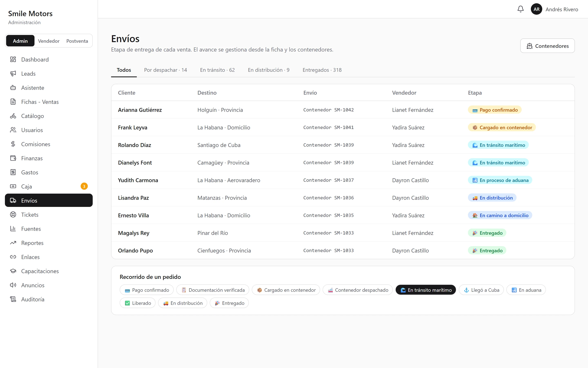Go to Envíos in the sidebar
This screenshot has height=368, width=588.
click(49, 200)
